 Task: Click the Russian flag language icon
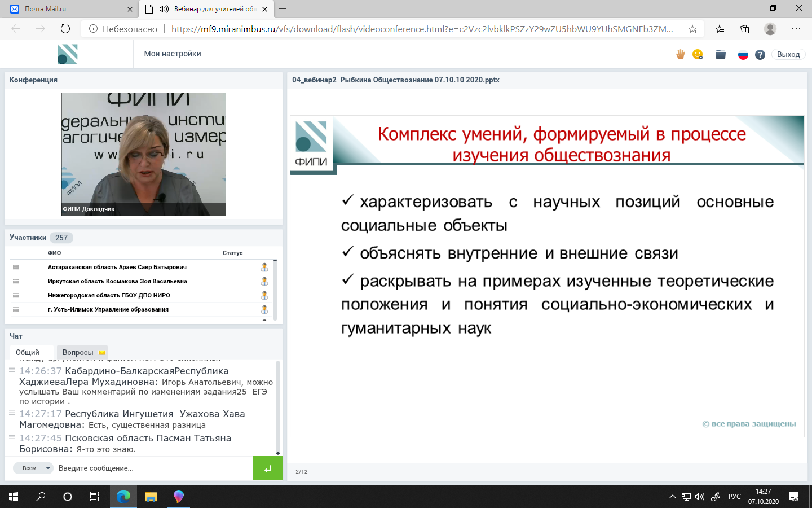tap(743, 55)
